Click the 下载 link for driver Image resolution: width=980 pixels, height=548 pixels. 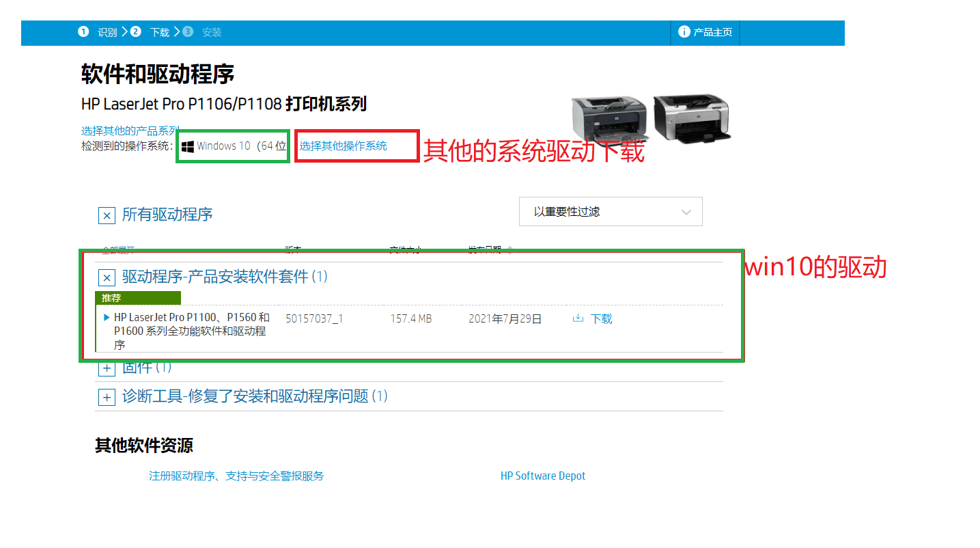point(601,318)
